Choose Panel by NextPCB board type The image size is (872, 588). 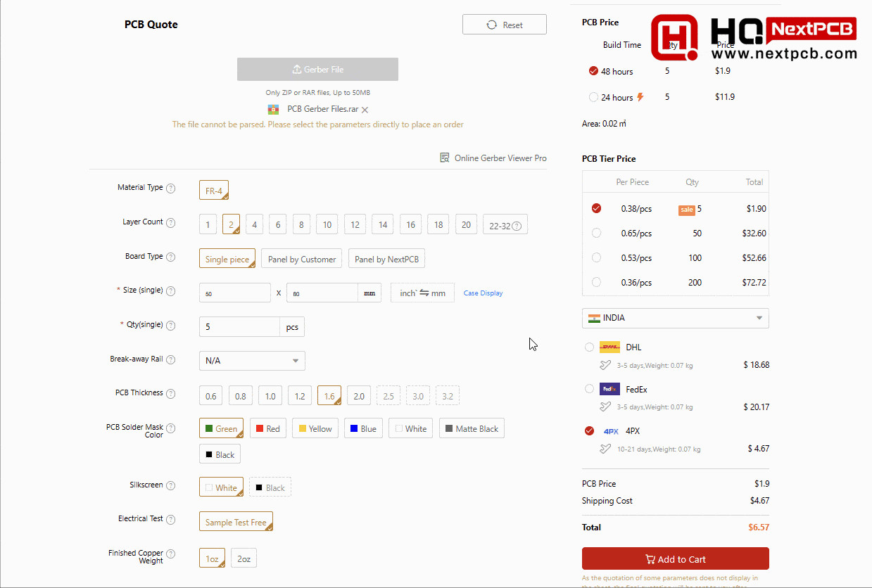click(386, 259)
